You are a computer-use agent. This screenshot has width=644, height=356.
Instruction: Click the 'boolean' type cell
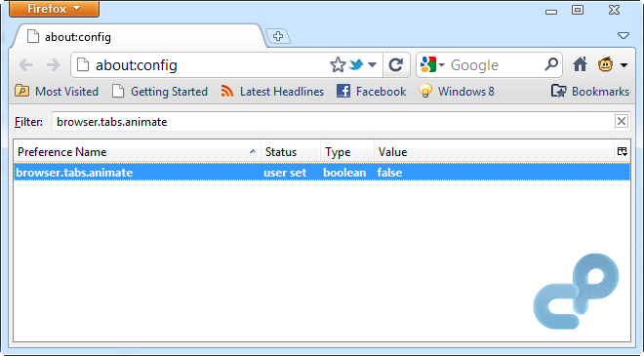pos(344,173)
